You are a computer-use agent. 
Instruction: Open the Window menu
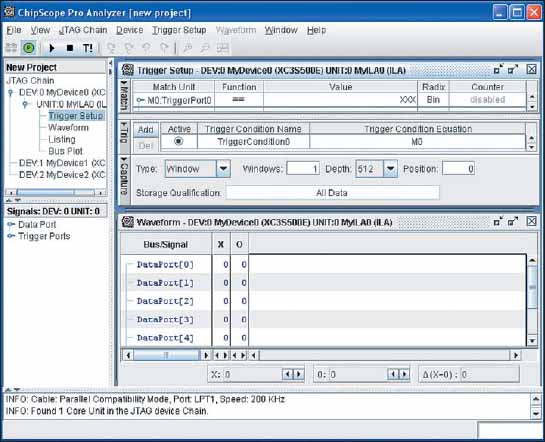click(x=281, y=30)
